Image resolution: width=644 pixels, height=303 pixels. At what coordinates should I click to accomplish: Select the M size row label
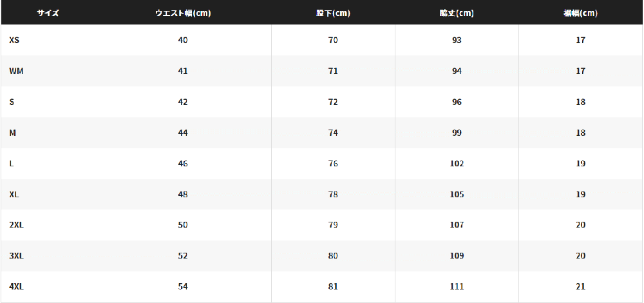(x=12, y=133)
